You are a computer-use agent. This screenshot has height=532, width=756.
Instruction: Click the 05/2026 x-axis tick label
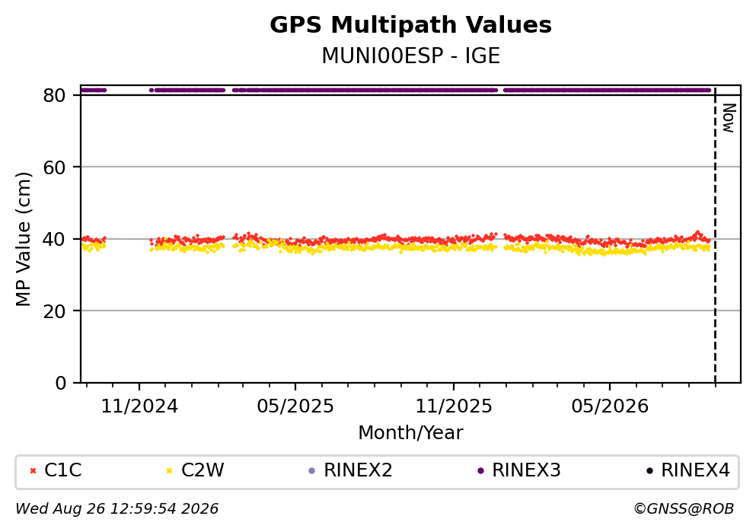[x=610, y=406]
